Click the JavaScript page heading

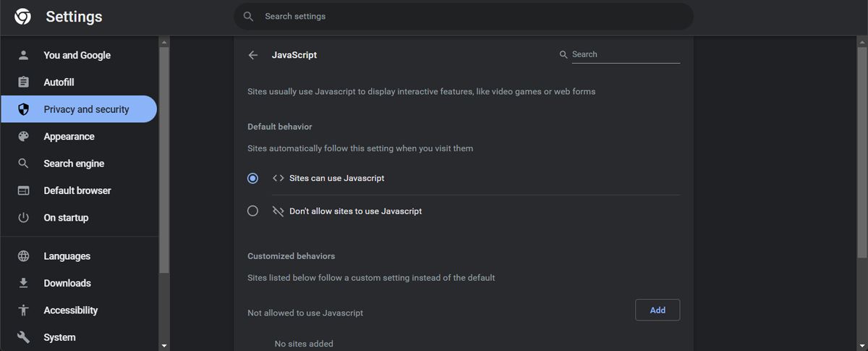click(x=294, y=55)
